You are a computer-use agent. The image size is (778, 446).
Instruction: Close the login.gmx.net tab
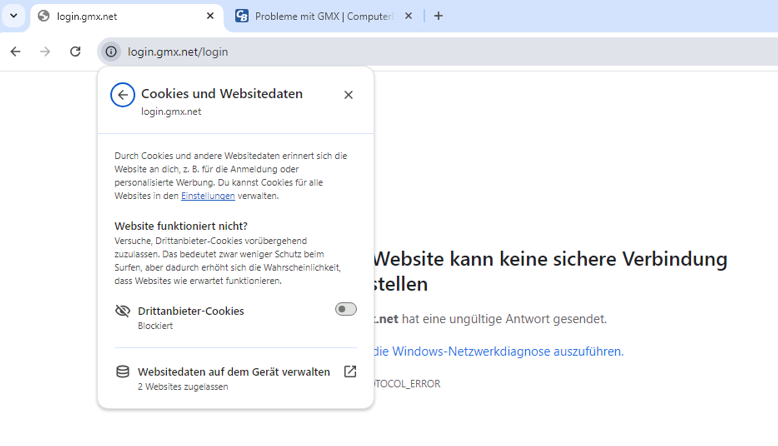(x=210, y=16)
